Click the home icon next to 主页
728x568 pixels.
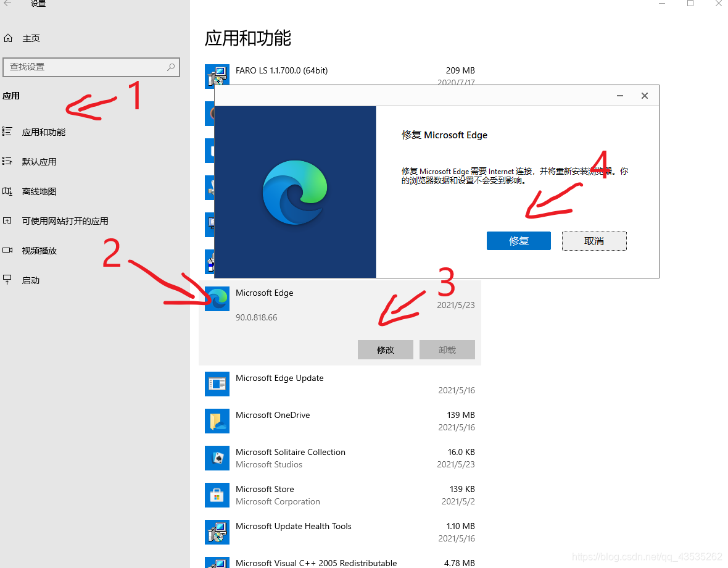tap(8, 38)
